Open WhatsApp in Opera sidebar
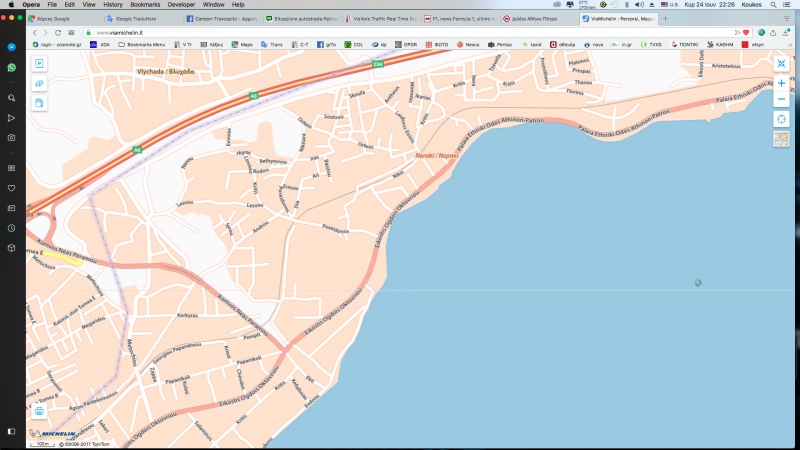Screen dimensions: 800x450 tap(11, 67)
